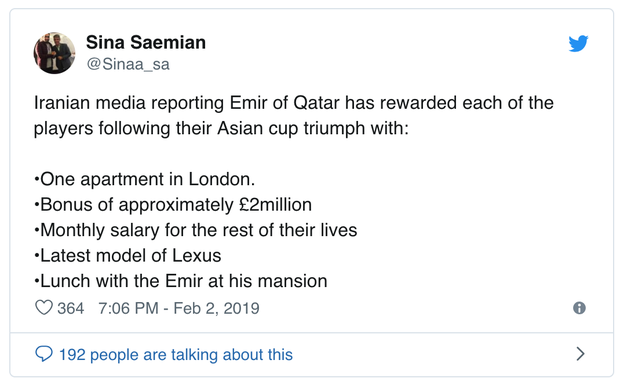Click the words "rewarded each of the"
This screenshot has width=620, height=382.
click(x=467, y=103)
